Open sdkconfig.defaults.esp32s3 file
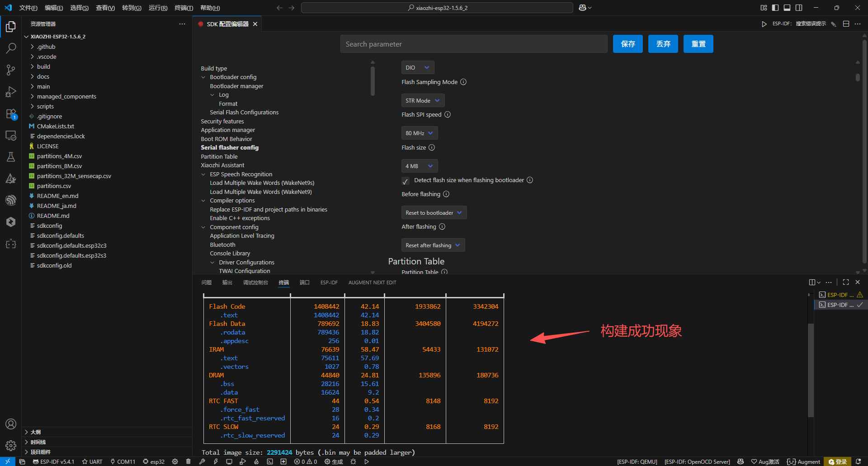868x466 pixels. [71, 255]
